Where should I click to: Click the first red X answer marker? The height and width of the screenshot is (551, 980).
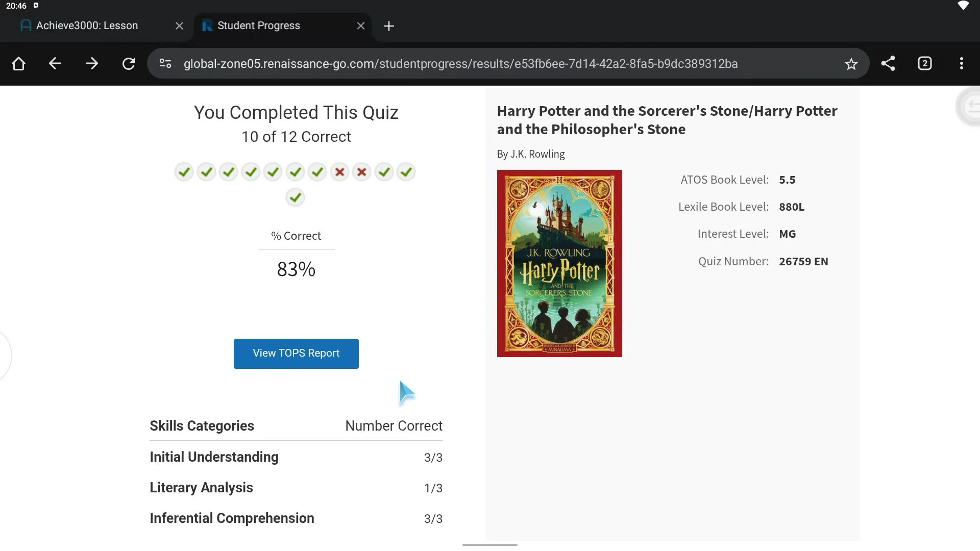coord(339,172)
